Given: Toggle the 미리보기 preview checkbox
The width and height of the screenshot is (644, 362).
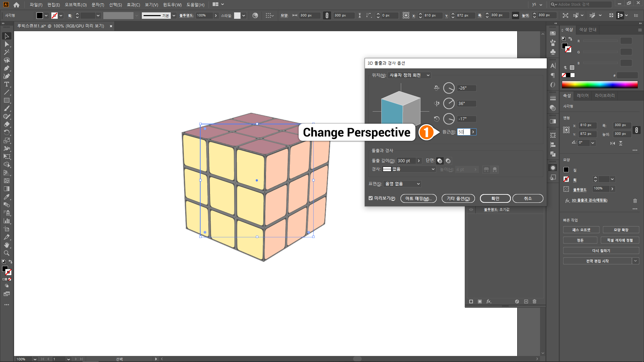Looking at the screenshot, I should 371,198.
